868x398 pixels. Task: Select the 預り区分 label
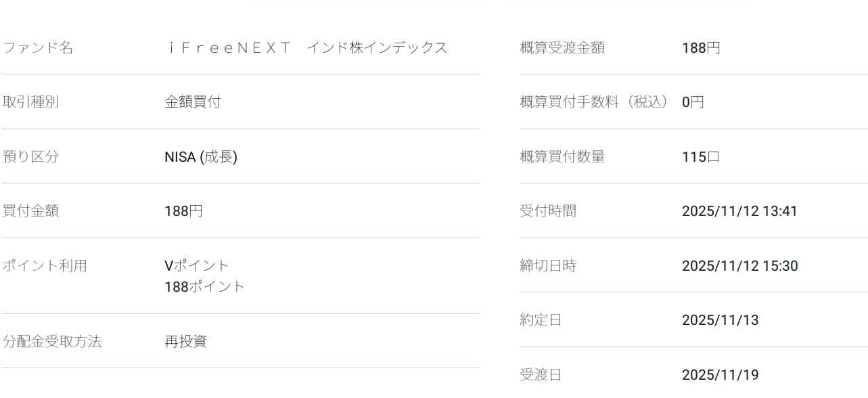coord(30,157)
